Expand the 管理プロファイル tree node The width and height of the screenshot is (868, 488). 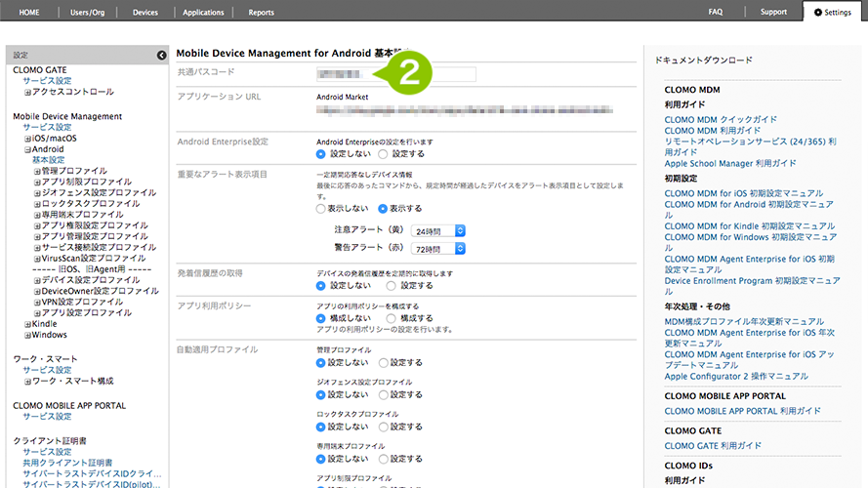(x=37, y=172)
